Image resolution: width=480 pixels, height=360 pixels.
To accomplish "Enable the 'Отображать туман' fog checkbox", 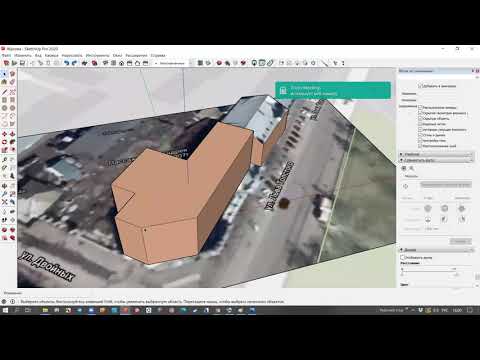I will (402, 257).
